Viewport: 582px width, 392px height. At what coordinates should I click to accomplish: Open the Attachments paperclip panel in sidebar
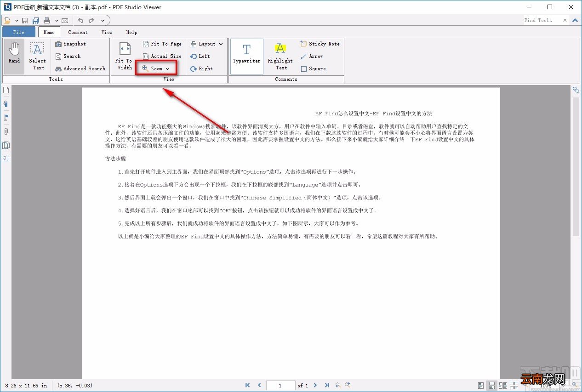click(6, 131)
